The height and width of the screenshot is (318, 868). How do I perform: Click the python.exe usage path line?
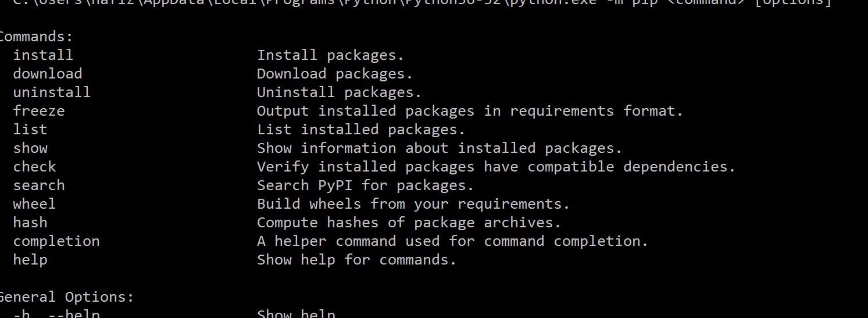422,3
